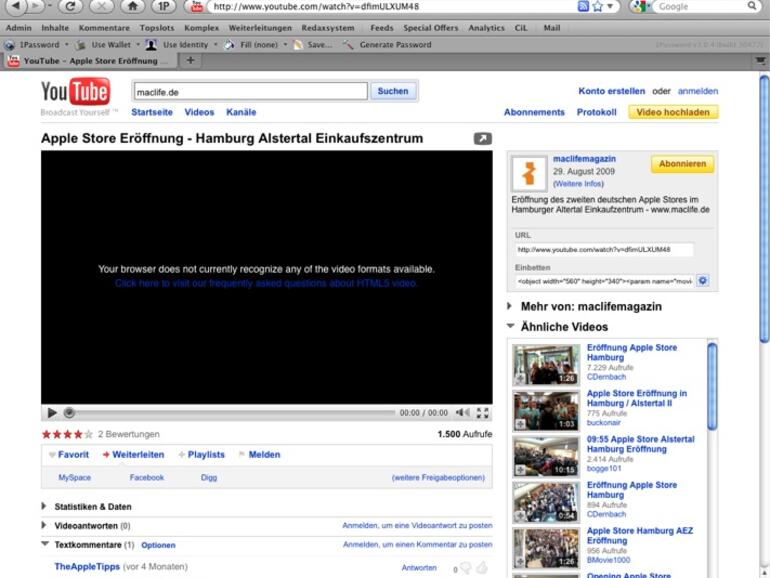Select the YouTube Apple Store Eröffnung tab

[x=88, y=61]
